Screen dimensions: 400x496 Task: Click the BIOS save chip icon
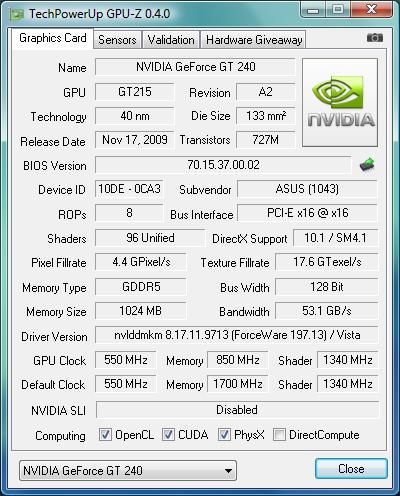[367, 165]
